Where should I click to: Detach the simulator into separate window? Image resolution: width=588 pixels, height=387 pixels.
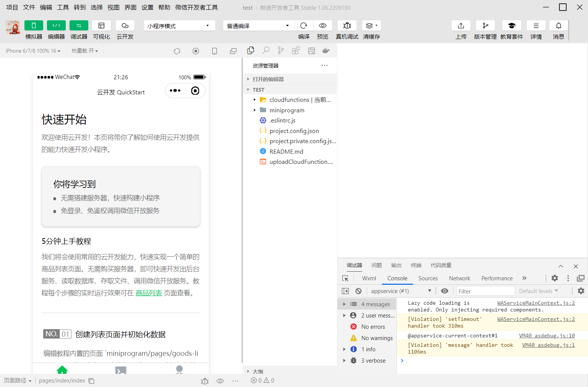(233, 51)
